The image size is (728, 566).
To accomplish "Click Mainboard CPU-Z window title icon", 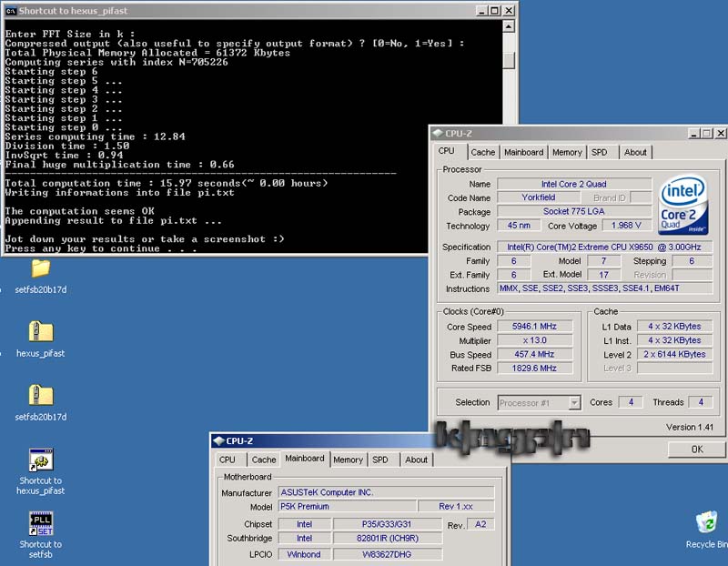I will coord(218,440).
